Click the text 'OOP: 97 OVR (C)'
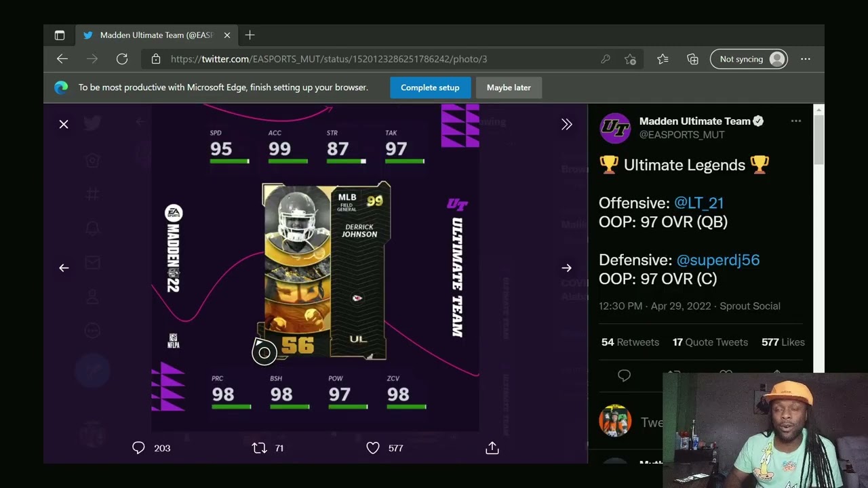Image resolution: width=868 pixels, height=488 pixels. (658, 279)
